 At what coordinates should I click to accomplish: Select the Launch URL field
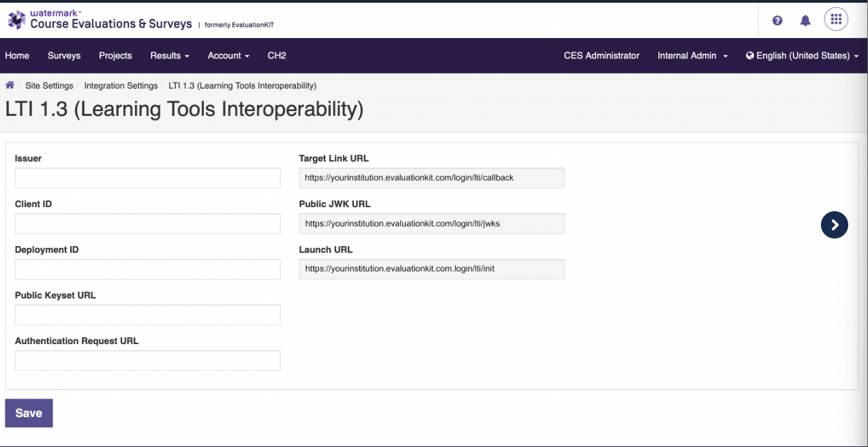click(432, 269)
